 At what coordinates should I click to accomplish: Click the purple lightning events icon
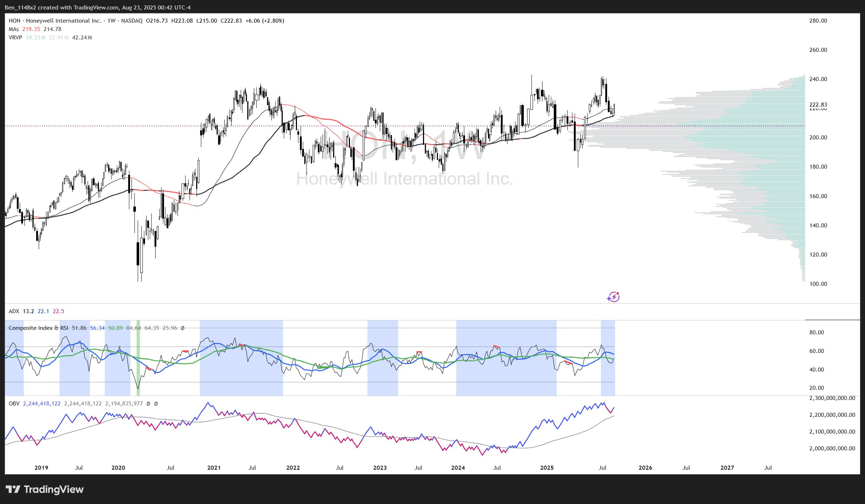[x=613, y=297]
